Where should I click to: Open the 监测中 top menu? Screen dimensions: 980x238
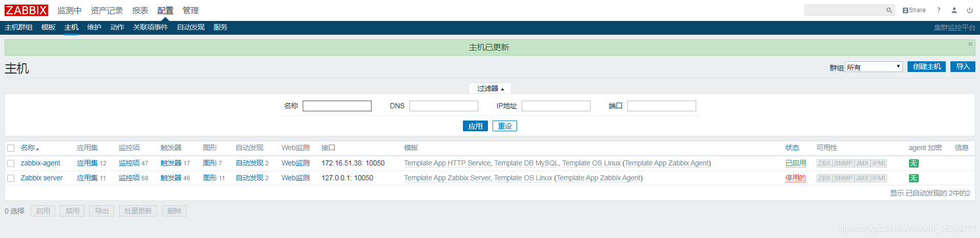click(69, 10)
